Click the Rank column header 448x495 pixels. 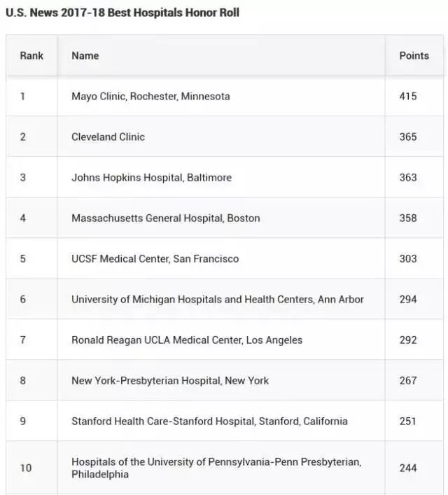pyautogui.click(x=31, y=55)
